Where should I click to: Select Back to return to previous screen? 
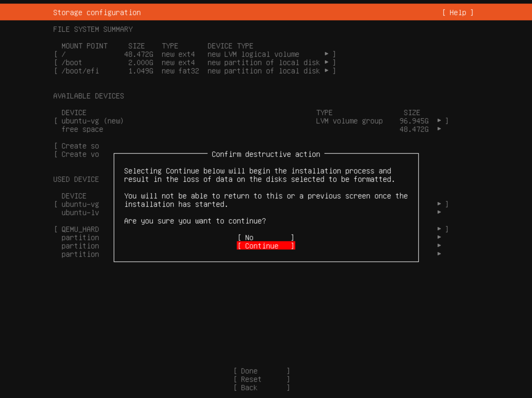[x=261, y=388]
